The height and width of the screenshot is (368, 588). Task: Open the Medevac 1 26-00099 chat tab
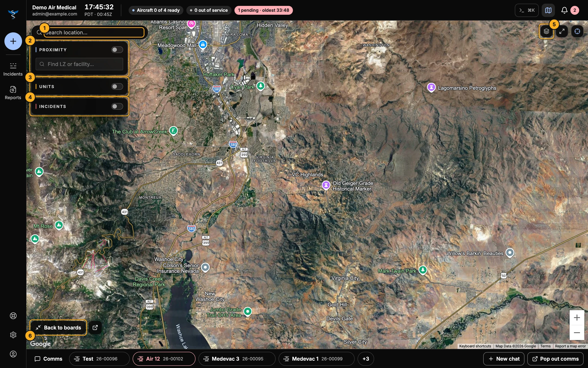click(x=317, y=359)
